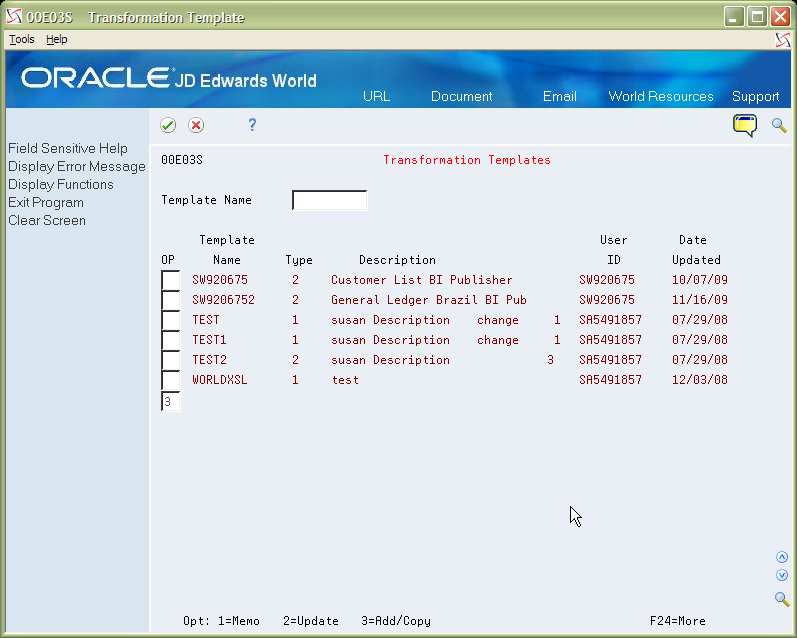The image size is (797, 638).
Task: Click the OP field for SW9206752 row
Action: pos(171,300)
